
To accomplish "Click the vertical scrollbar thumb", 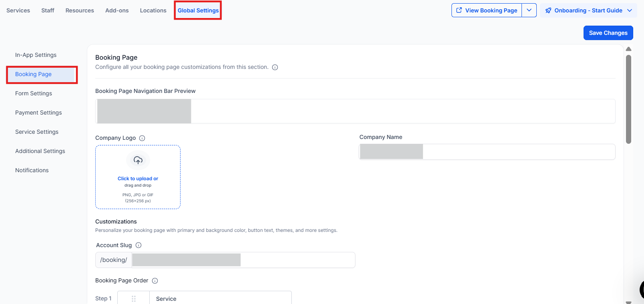I will [628, 99].
